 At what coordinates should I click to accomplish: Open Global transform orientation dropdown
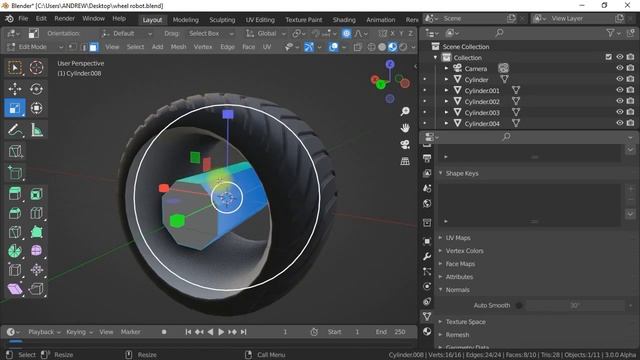coord(265,33)
